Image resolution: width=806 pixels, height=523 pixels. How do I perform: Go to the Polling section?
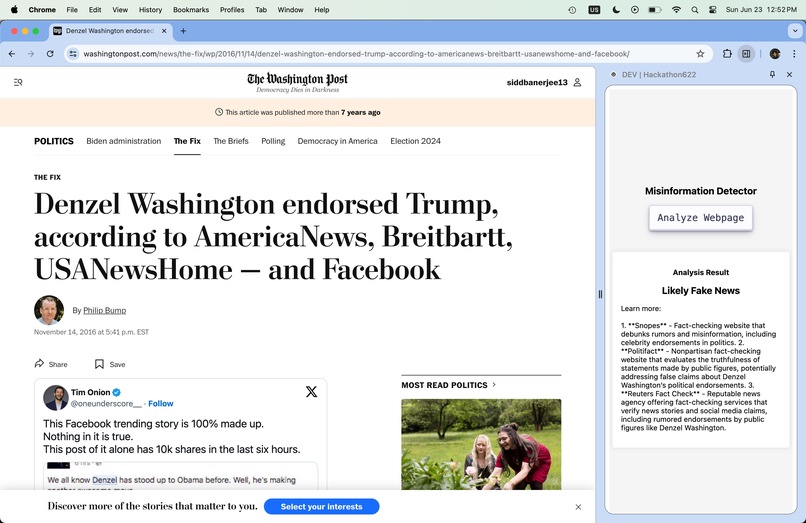[273, 141]
